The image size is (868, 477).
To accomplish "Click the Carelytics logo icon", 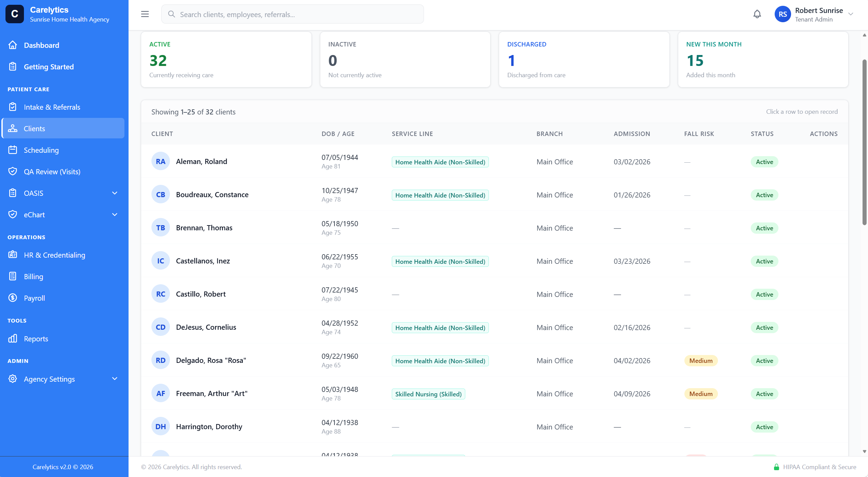I will (15, 14).
